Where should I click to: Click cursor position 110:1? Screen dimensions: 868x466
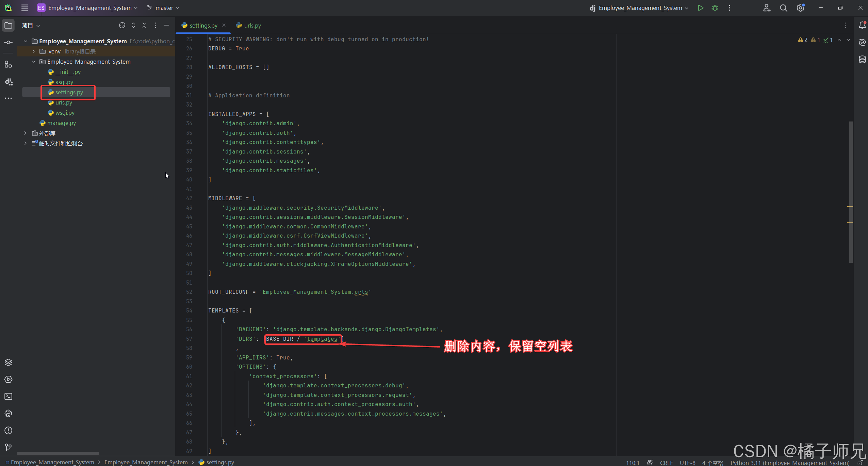point(633,463)
